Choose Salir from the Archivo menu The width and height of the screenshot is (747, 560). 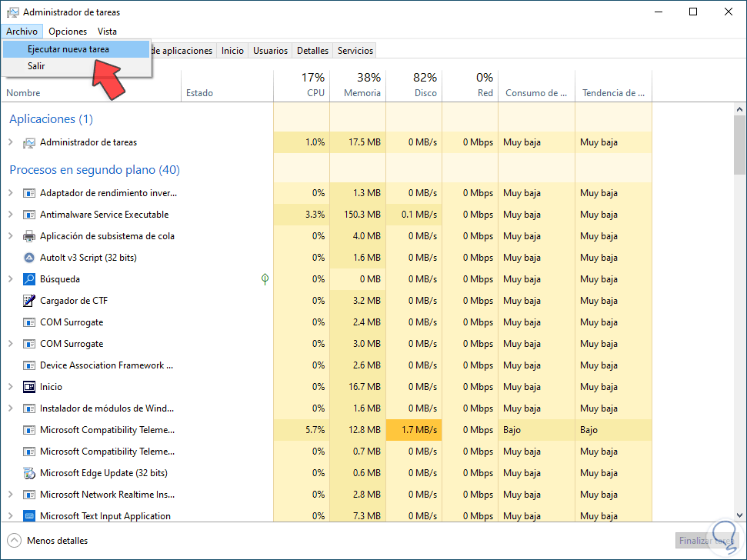pyautogui.click(x=76, y=66)
